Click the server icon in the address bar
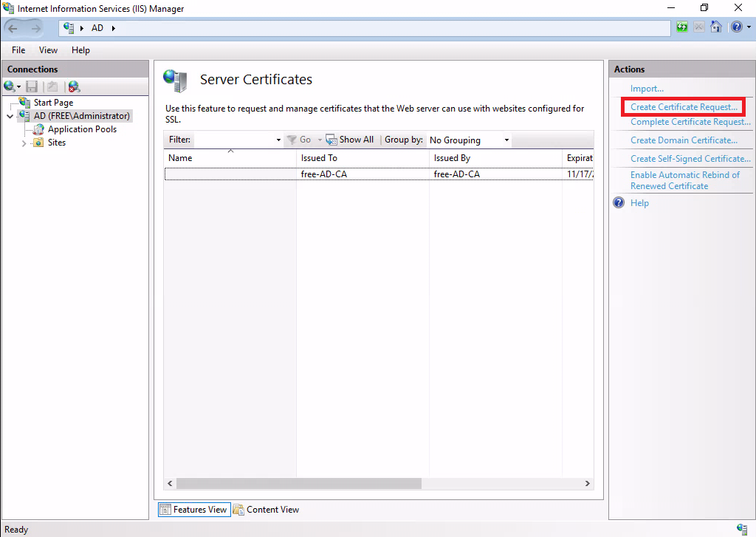 point(69,28)
